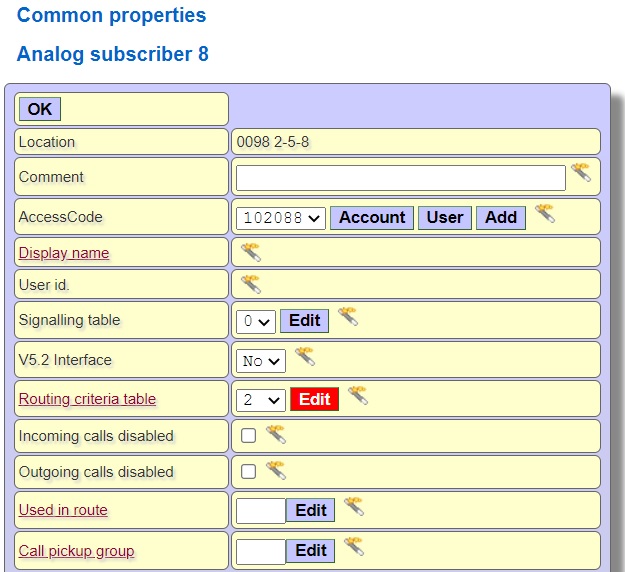This screenshot has height=572, width=625.
Task: Tick the Outgoing calls disabled checkbox
Action: click(x=249, y=471)
